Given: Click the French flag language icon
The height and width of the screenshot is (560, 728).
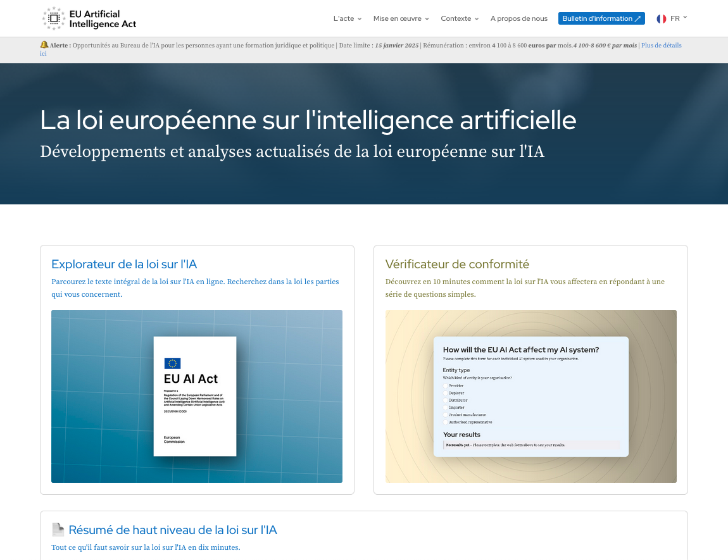Looking at the screenshot, I should [x=662, y=19].
